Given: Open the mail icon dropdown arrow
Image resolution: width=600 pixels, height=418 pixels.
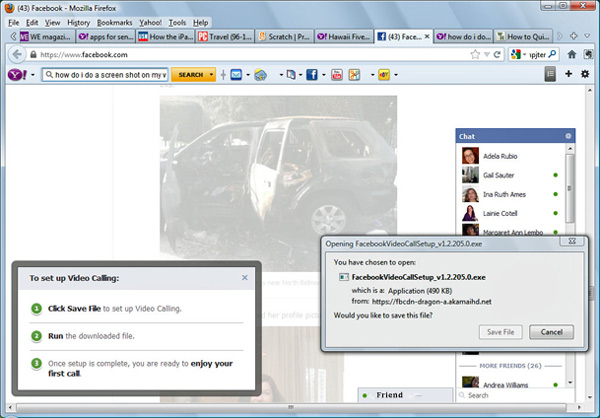Looking at the screenshot, I should tap(248, 75).
